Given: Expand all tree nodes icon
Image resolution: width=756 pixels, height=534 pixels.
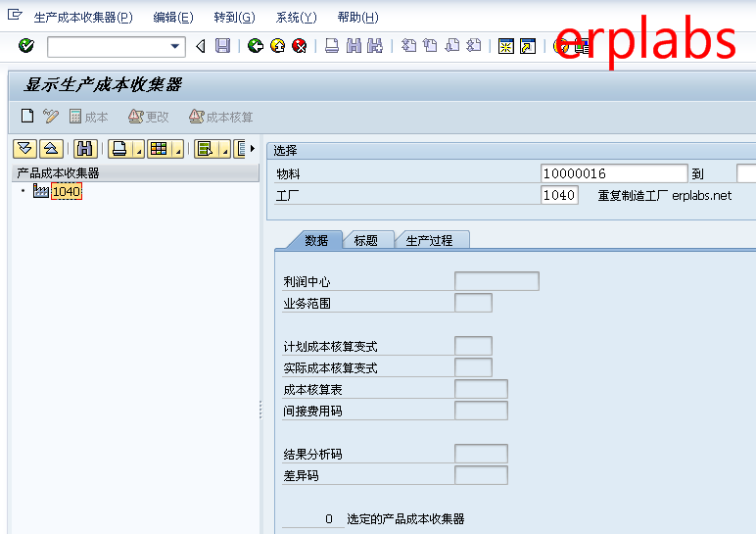Looking at the screenshot, I should pyautogui.click(x=25, y=149).
